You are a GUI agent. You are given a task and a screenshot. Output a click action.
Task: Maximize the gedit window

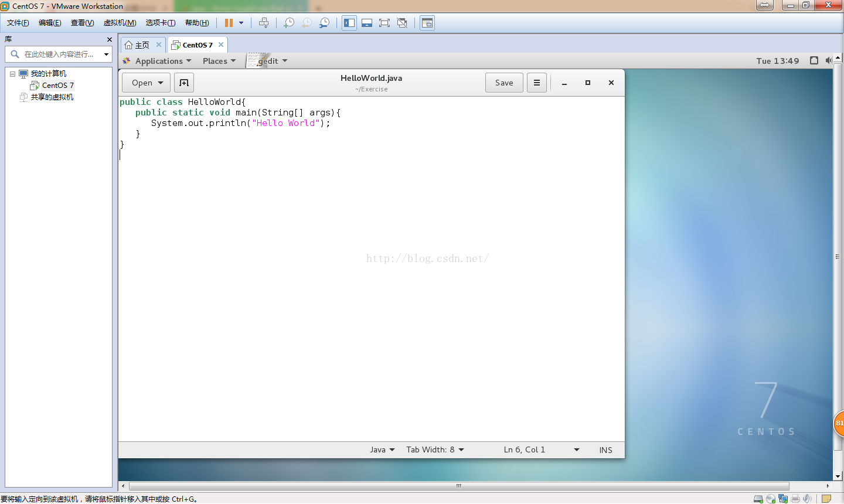pos(588,83)
